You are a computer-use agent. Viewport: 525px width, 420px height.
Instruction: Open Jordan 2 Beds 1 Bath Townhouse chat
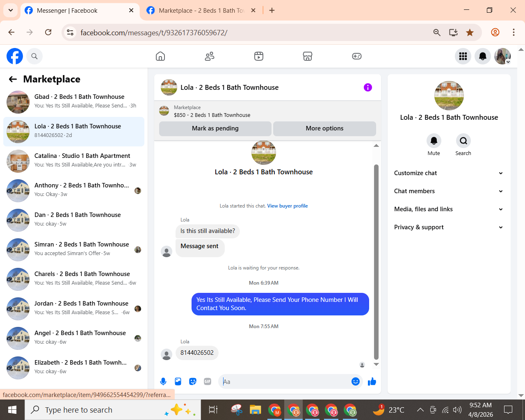tap(74, 309)
